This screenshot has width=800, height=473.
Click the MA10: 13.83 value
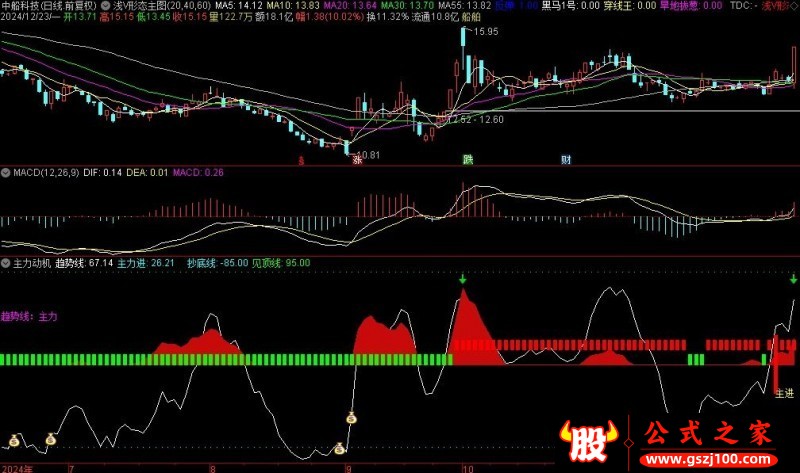tap(293, 6)
